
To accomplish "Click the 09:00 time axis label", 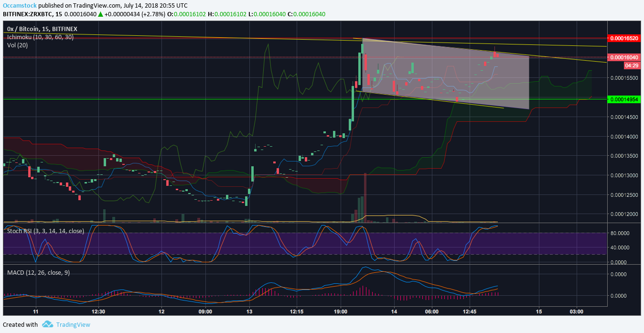I will tap(205, 312).
